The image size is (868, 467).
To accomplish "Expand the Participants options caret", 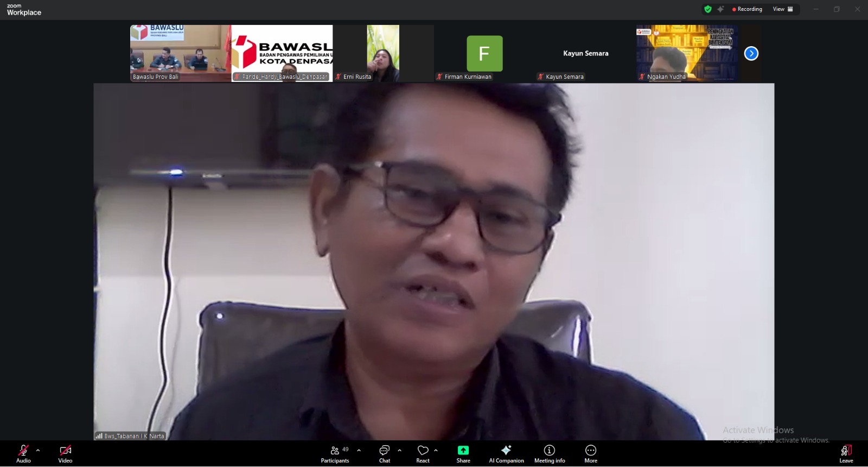I will click(x=359, y=450).
